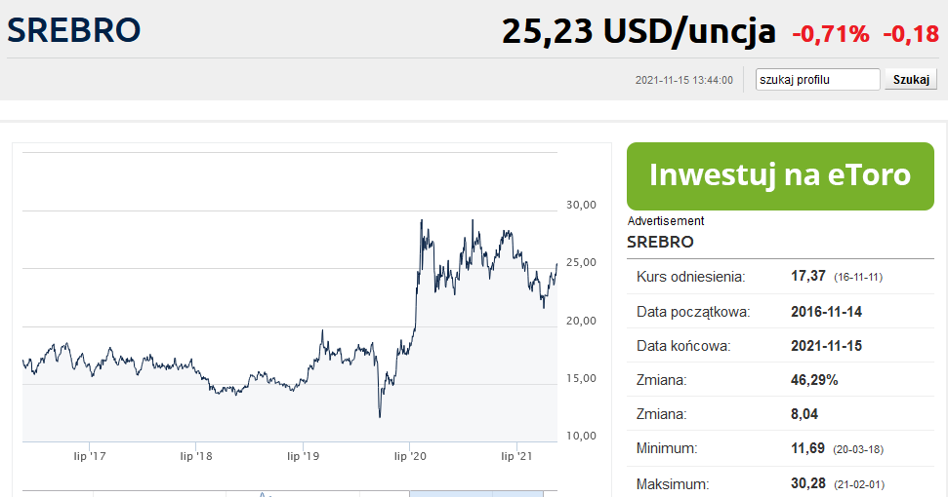948x497 pixels.
Task: Open the Inwestuj na eToro banner
Action: pyautogui.click(x=780, y=175)
